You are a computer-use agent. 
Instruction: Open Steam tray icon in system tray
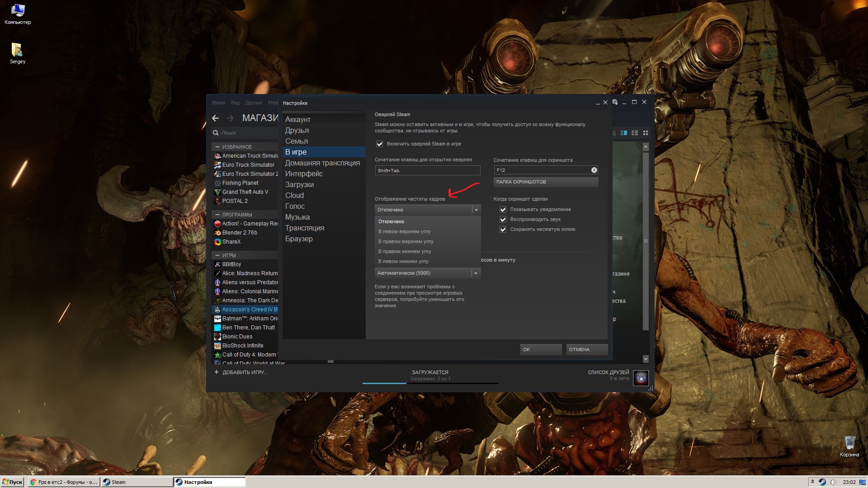[822, 482]
